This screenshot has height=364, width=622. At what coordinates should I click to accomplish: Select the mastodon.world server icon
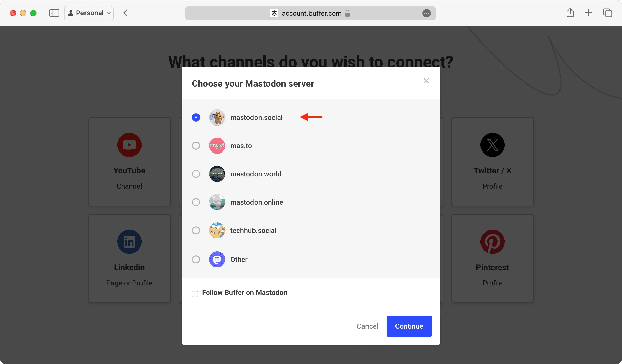pos(216,174)
